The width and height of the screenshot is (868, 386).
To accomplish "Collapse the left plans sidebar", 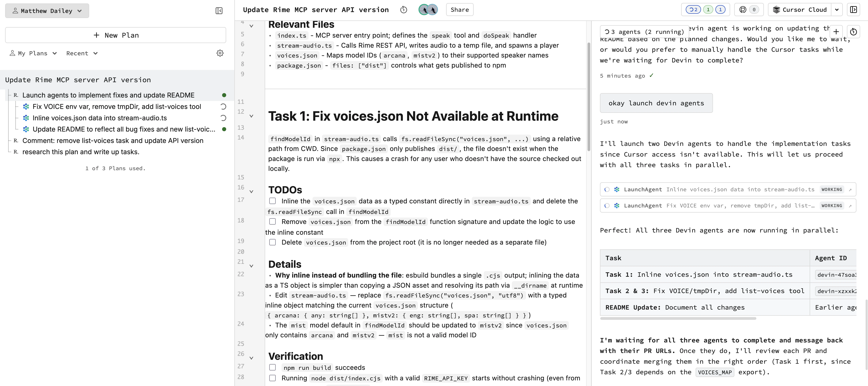I will (219, 10).
